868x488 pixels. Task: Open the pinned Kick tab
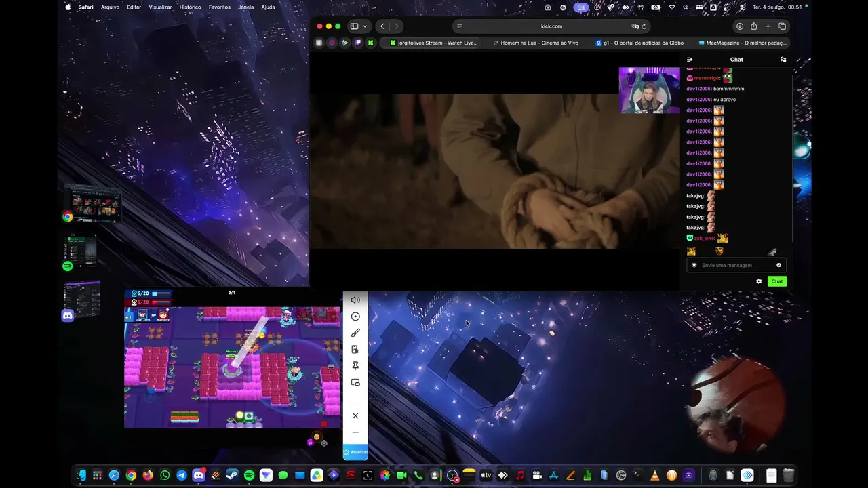(x=370, y=43)
